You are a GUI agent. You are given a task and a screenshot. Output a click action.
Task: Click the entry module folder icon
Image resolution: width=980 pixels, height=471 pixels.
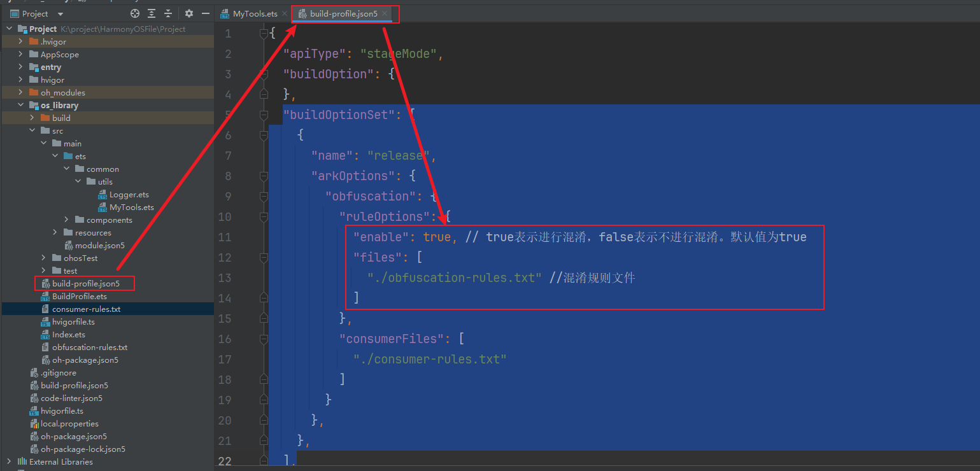point(34,67)
